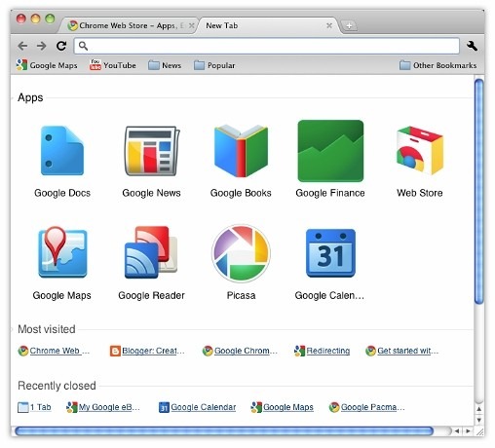Collapse the Most visited section
Screen dimensions: 495x448
coord(47,329)
